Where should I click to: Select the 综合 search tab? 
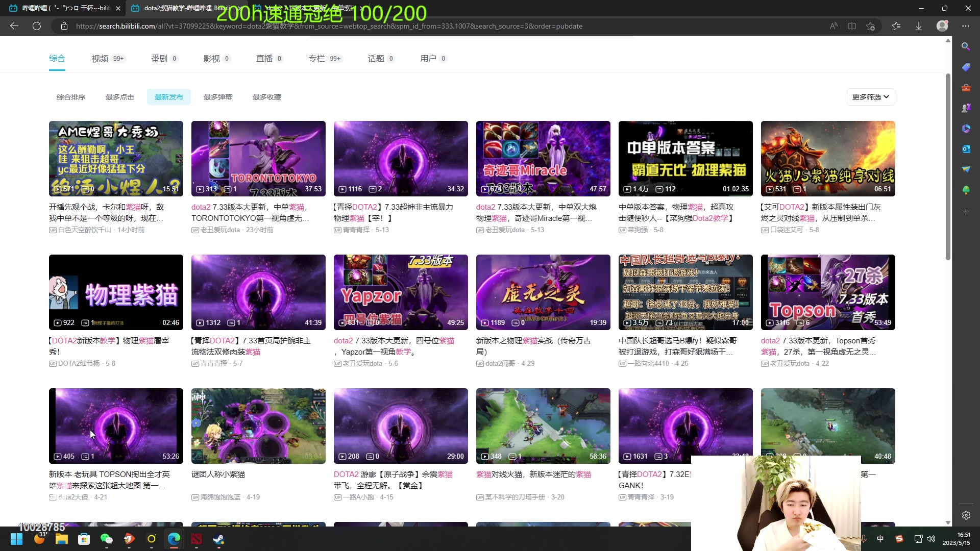[57, 59]
